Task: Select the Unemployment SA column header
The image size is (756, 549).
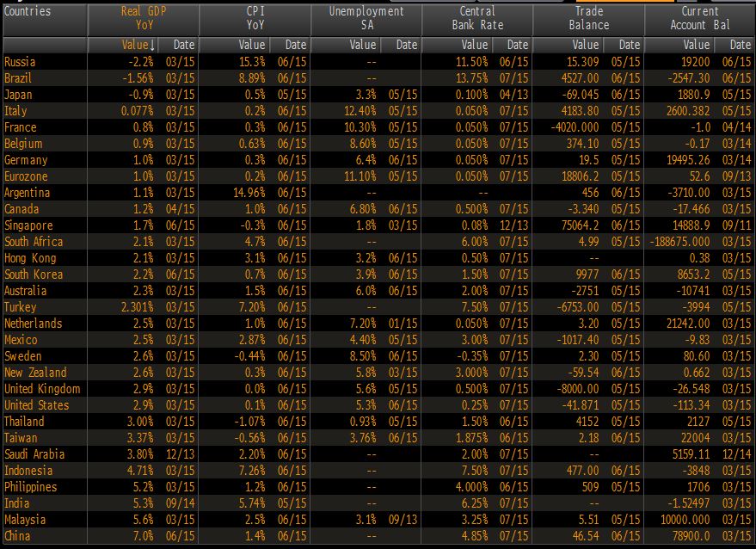Action: tap(366, 18)
